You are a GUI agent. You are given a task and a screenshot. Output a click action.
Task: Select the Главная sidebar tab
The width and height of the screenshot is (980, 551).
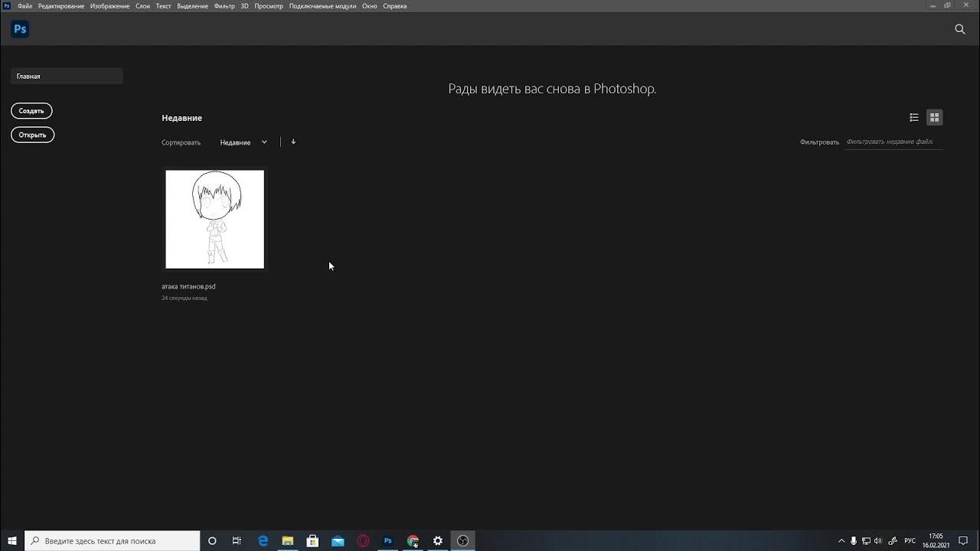point(67,76)
